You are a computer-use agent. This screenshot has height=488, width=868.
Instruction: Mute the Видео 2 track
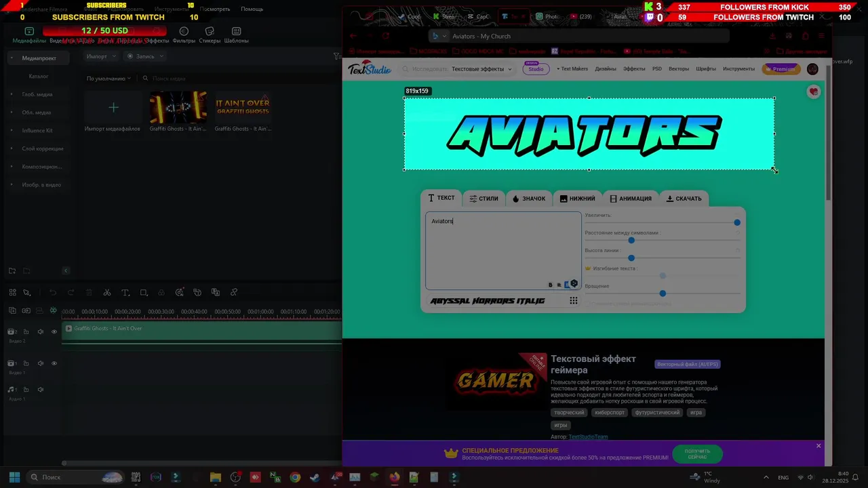coord(40,331)
